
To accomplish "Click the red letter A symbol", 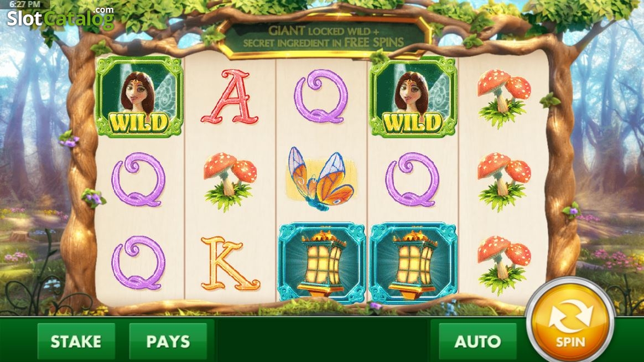I will (230, 97).
